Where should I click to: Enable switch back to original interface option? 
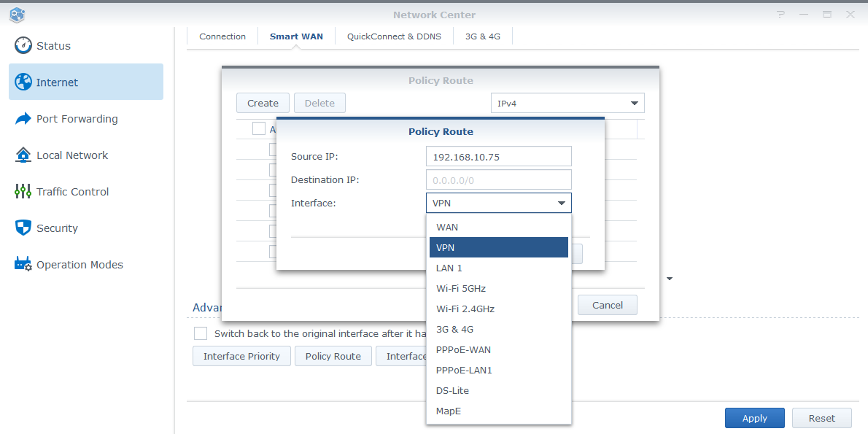(x=201, y=333)
